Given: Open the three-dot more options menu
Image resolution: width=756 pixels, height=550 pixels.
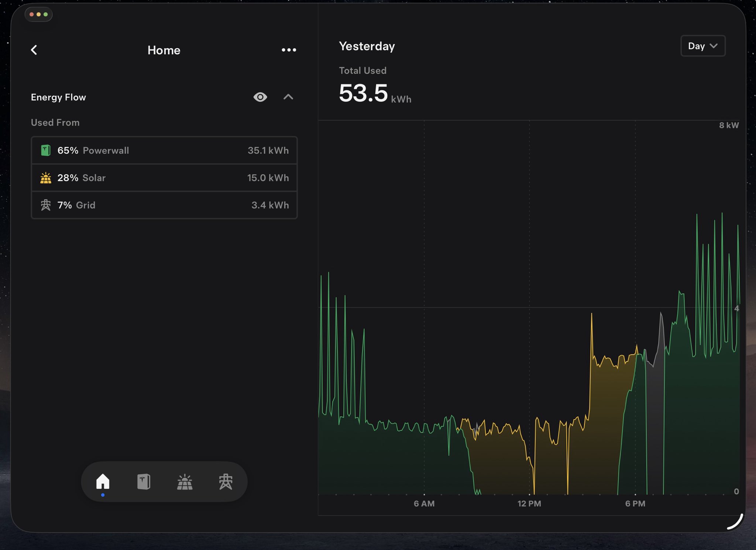Looking at the screenshot, I should 289,50.
